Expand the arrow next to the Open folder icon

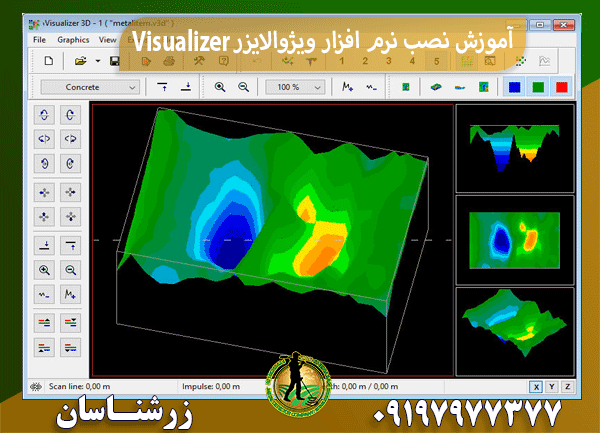(98, 61)
